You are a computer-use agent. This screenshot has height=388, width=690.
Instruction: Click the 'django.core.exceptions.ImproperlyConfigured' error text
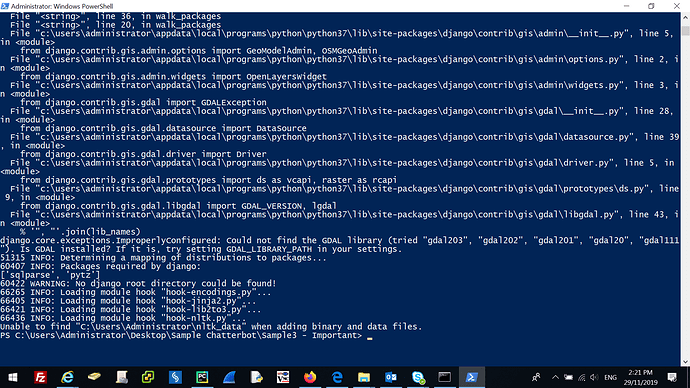110,241
